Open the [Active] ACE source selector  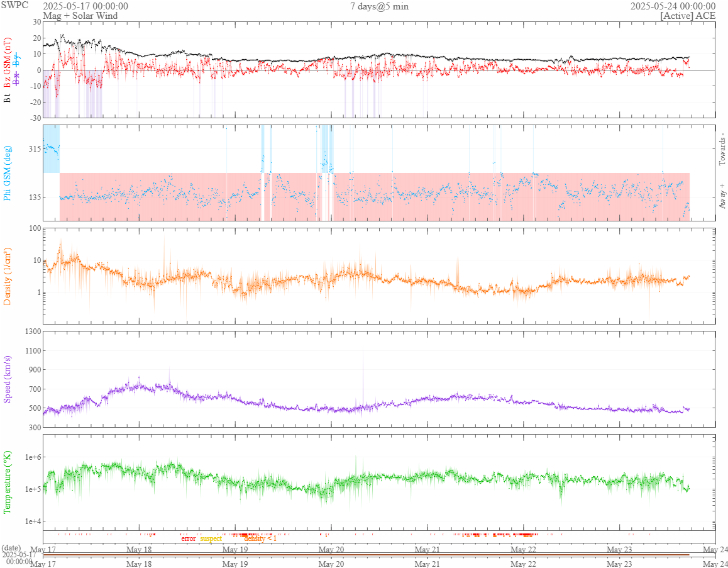(688, 16)
